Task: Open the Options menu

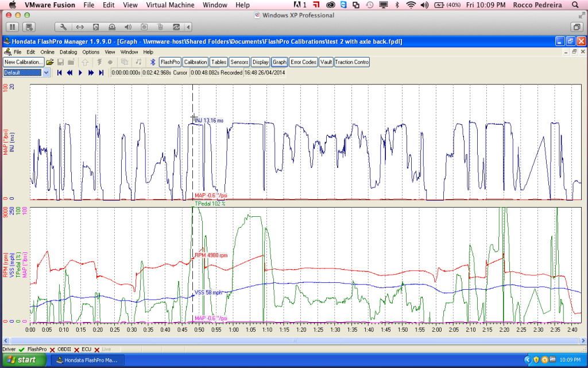Action: pyautogui.click(x=91, y=52)
